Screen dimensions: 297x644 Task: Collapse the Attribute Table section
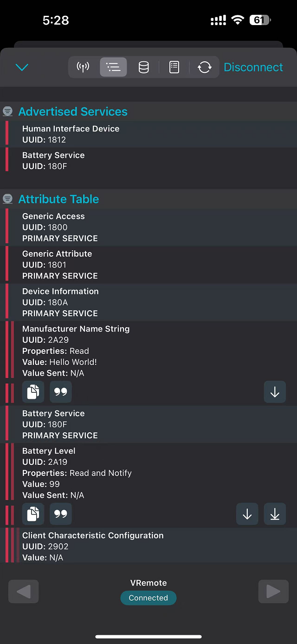[8, 199]
